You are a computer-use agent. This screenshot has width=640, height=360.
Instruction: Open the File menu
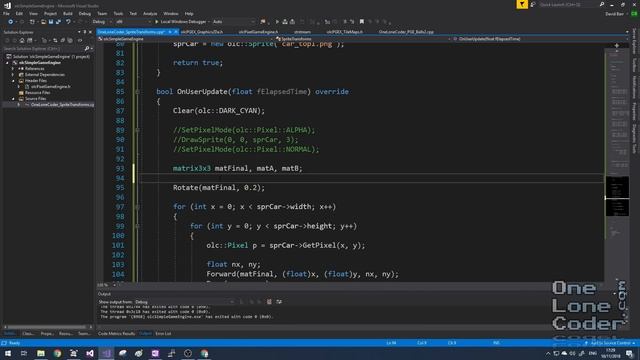click(x=6, y=13)
